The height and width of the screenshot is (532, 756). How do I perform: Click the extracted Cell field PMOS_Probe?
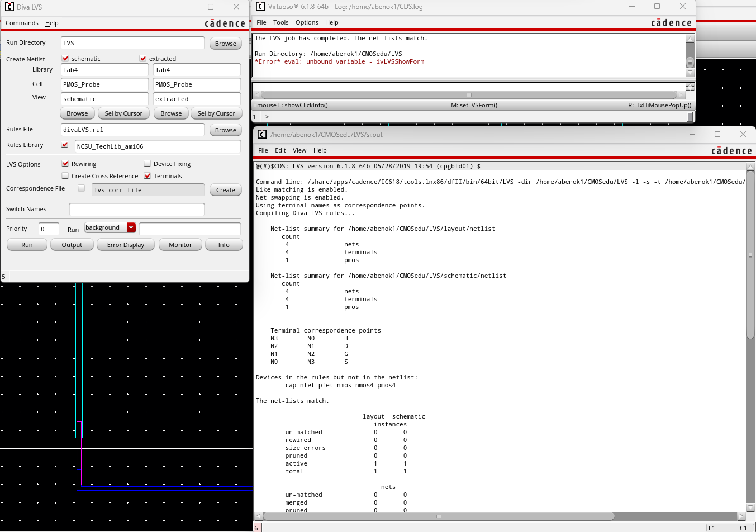click(x=197, y=84)
